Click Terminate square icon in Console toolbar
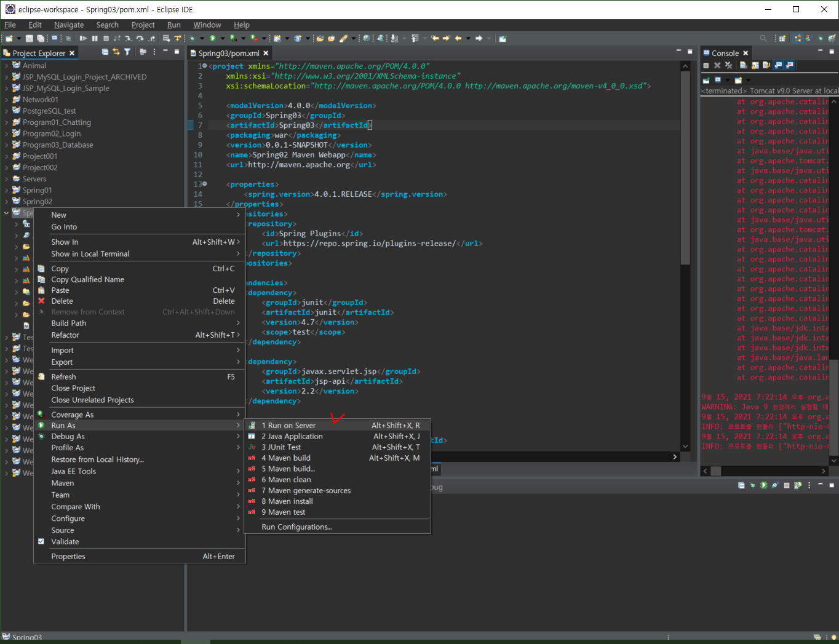The width and height of the screenshot is (839, 644). (706, 65)
